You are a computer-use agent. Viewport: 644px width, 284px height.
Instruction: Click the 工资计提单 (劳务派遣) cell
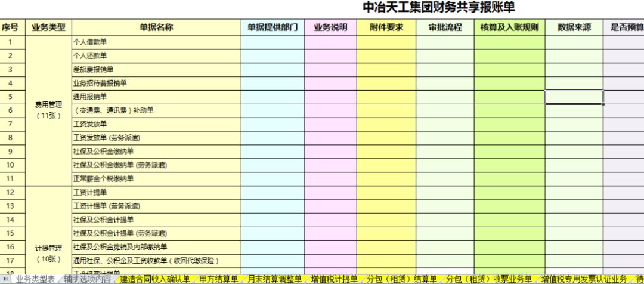(156, 206)
